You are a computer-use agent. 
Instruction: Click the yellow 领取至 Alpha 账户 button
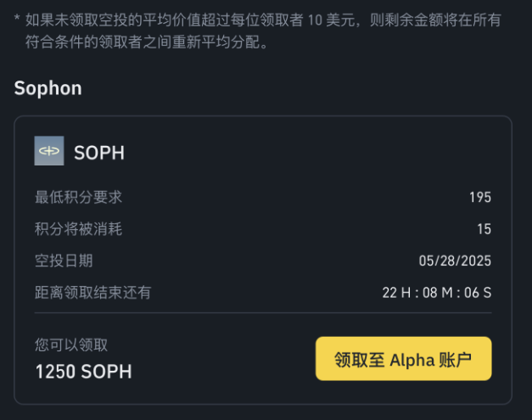403,359
